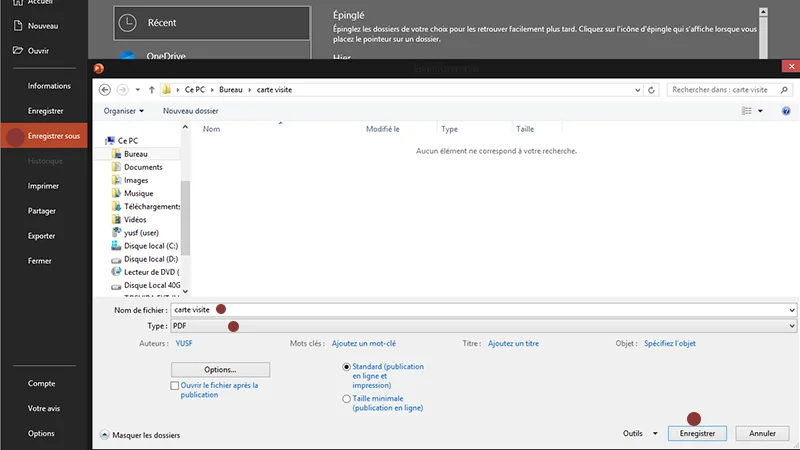Screen dimensions: 800x450
Task: Open the view options dropdown arrow
Action: [x=760, y=111]
